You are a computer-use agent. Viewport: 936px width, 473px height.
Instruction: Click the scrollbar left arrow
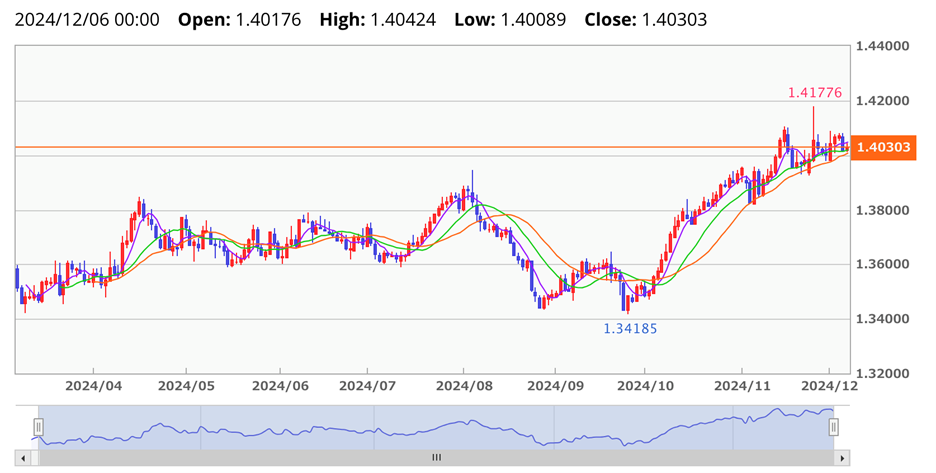point(23,458)
